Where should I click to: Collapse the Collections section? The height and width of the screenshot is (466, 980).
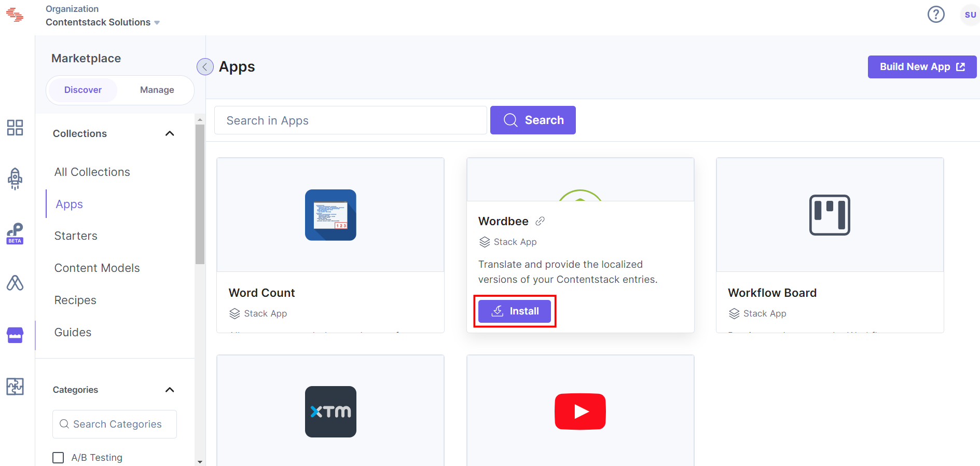(x=170, y=133)
